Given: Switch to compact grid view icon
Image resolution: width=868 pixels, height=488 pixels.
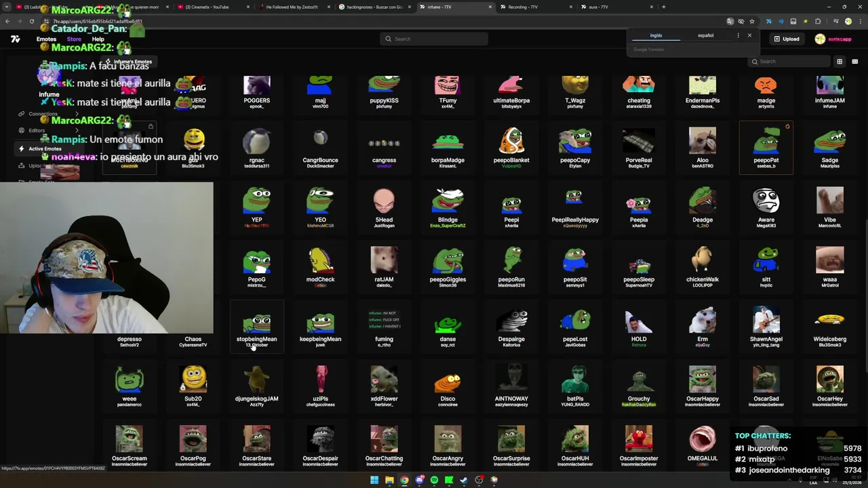Looking at the screenshot, I should (854, 62).
